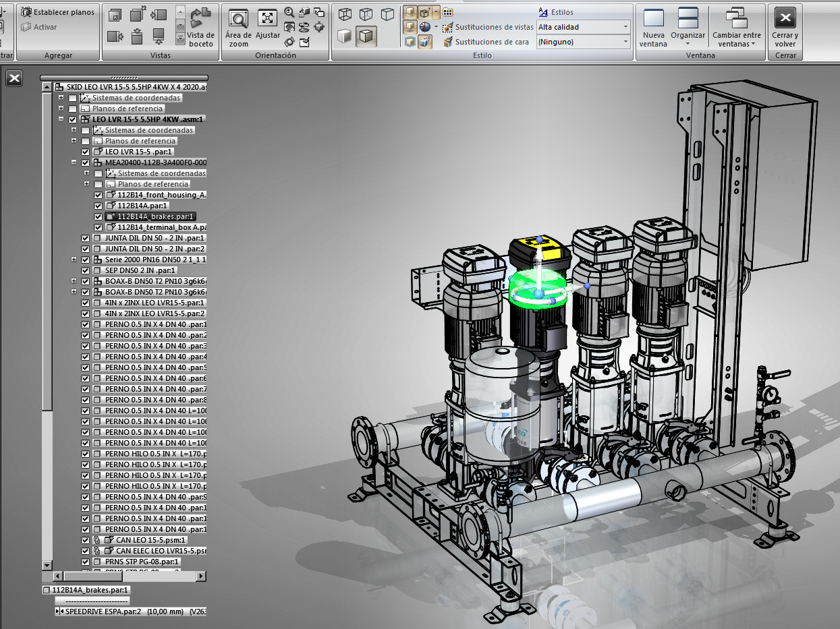This screenshot has width=840, height=629.
Task: Collapse the MEA20400-112B-3A400F0 subassembly node
Action: 74,162
